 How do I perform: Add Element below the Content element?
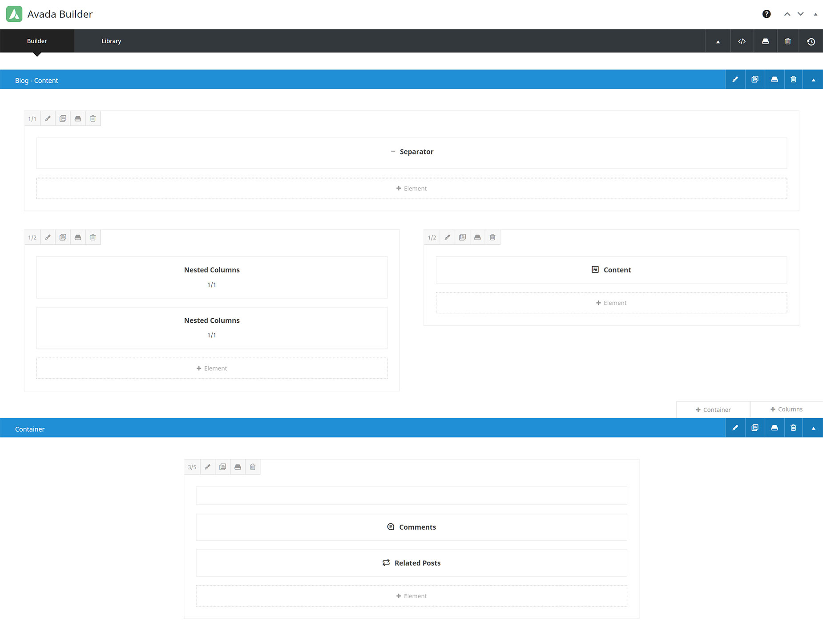pyautogui.click(x=611, y=303)
